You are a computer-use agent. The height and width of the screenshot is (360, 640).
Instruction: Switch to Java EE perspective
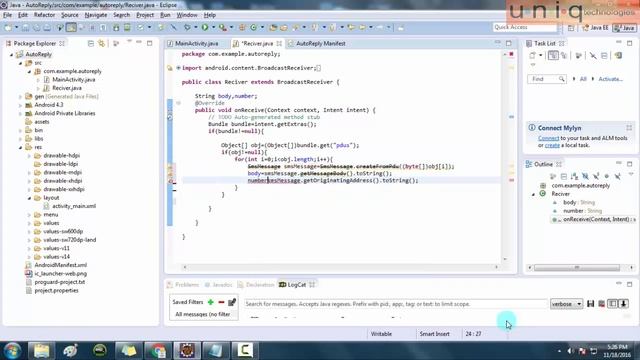(x=595, y=28)
